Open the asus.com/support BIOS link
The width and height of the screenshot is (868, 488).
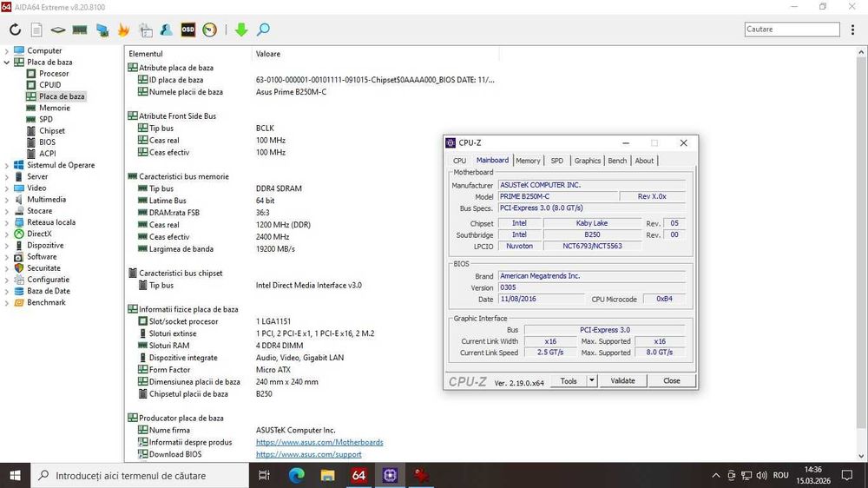pyautogui.click(x=308, y=454)
